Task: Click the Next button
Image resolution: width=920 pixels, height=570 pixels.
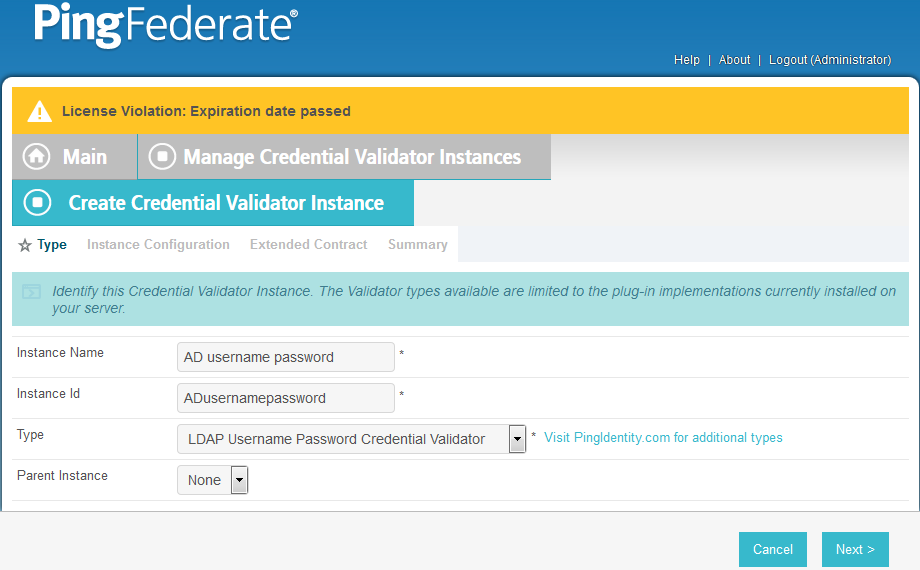Action: [x=855, y=549]
